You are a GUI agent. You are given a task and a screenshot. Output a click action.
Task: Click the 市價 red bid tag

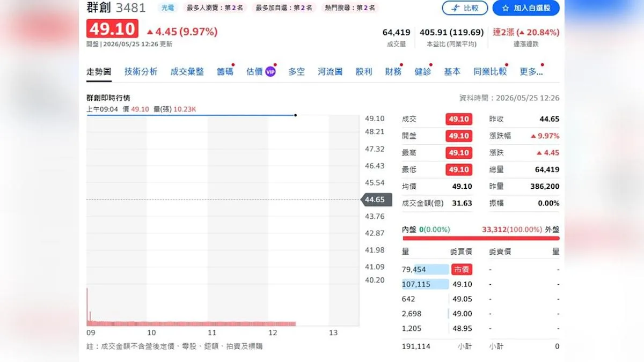click(x=461, y=269)
